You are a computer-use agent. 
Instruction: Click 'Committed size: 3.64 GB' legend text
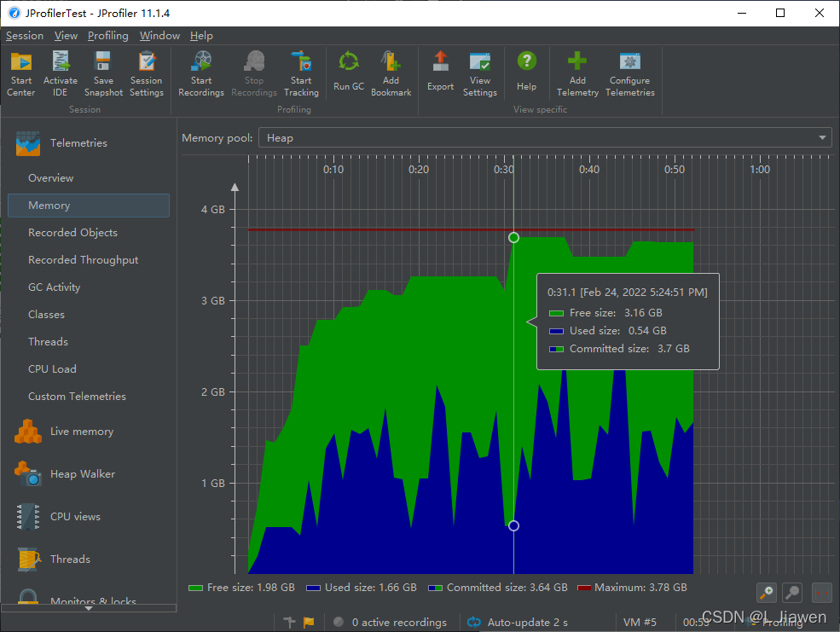click(507, 588)
